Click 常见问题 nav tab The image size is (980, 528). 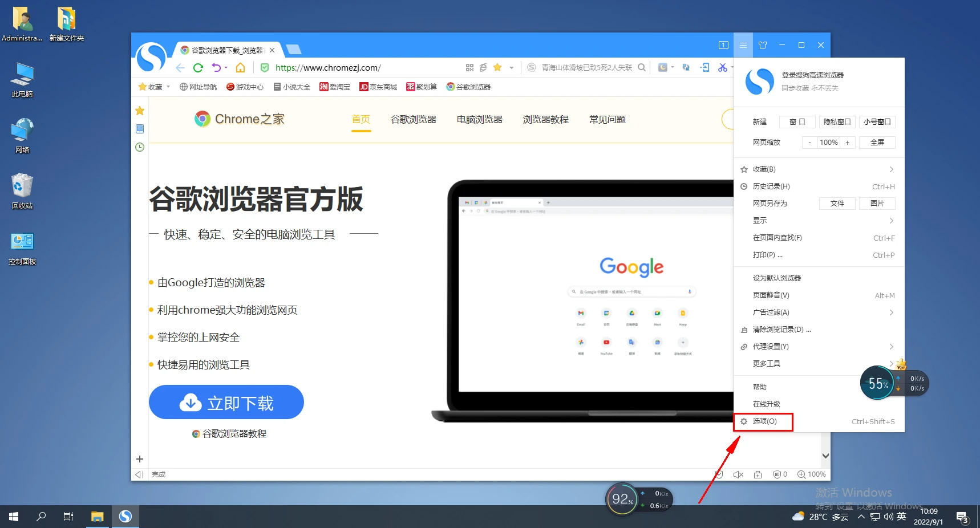tap(608, 119)
